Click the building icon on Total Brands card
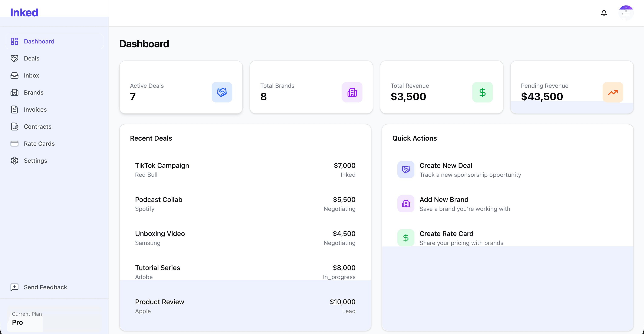Screen dimensions: 644x334 [352, 92]
